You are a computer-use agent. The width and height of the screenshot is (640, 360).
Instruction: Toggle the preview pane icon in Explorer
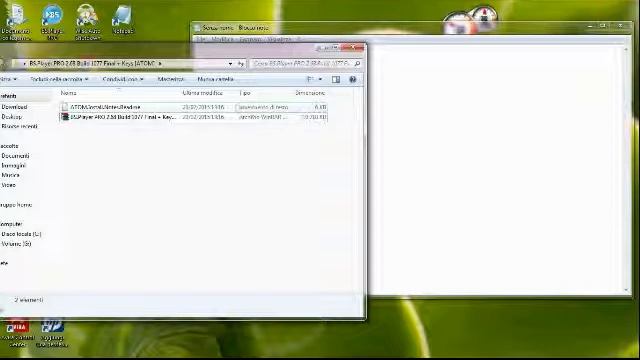point(336,80)
